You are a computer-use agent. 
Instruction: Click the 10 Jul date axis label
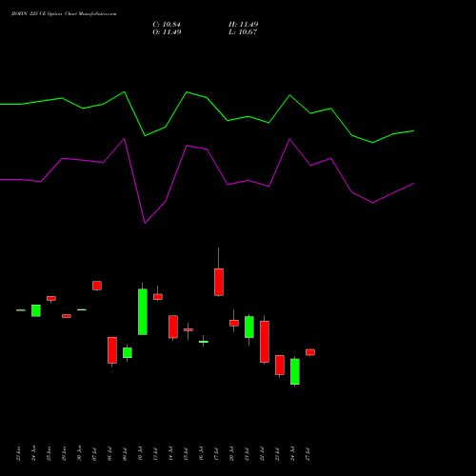pyautogui.click(x=140, y=454)
